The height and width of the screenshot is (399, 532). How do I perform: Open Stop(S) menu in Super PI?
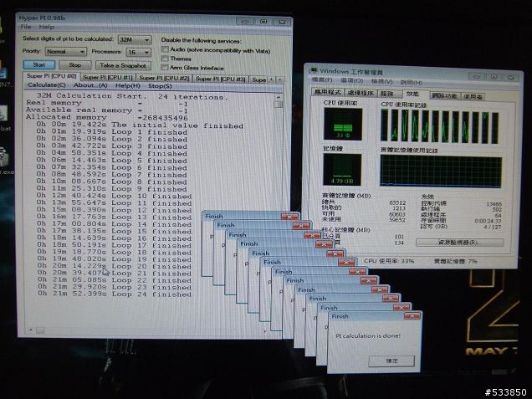[160, 86]
